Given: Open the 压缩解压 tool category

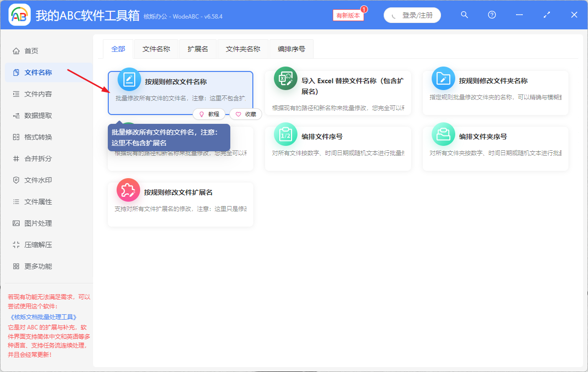Looking at the screenshot, I should [29, 244].
